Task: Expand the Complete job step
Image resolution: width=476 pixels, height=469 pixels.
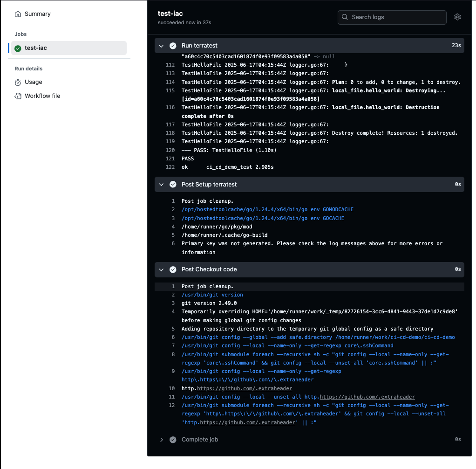Action: [x=162, y=440]
